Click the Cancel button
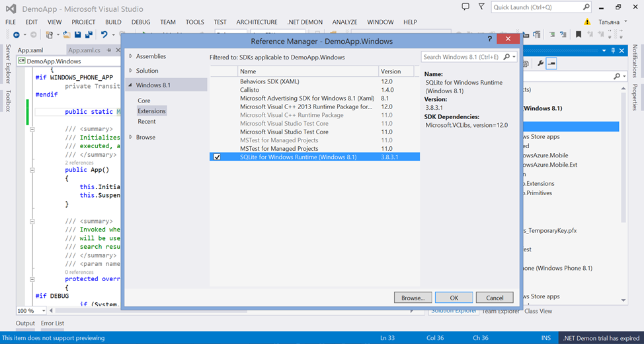Image resolution: width=644 pixels, height=344 pixels. pos(495,298)
